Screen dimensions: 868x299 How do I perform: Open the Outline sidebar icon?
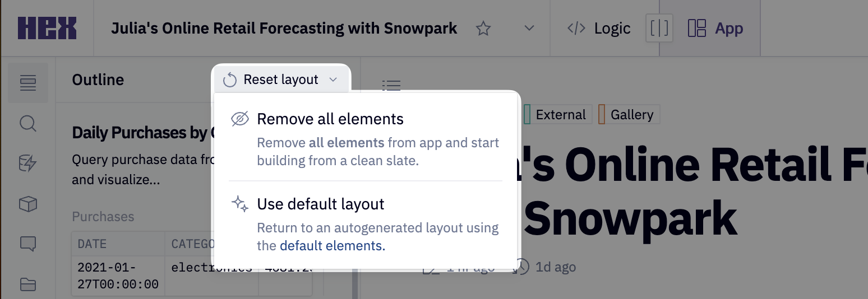tap(27, 83)
